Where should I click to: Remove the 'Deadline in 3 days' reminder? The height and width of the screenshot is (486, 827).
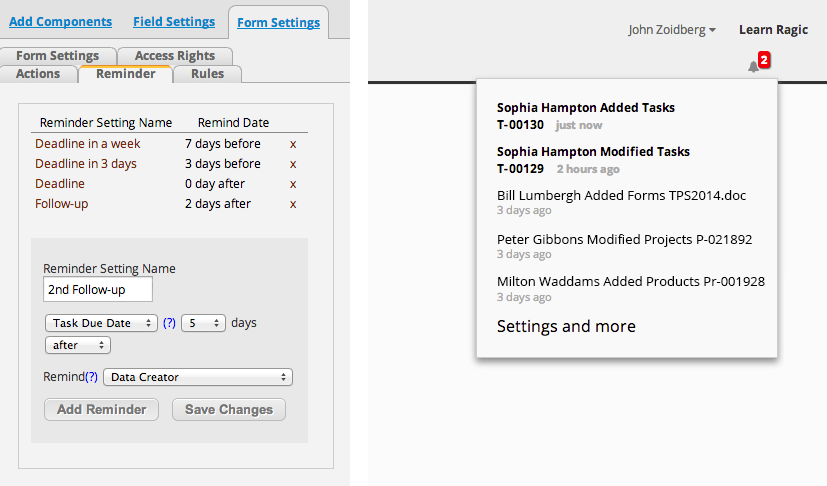293,164
